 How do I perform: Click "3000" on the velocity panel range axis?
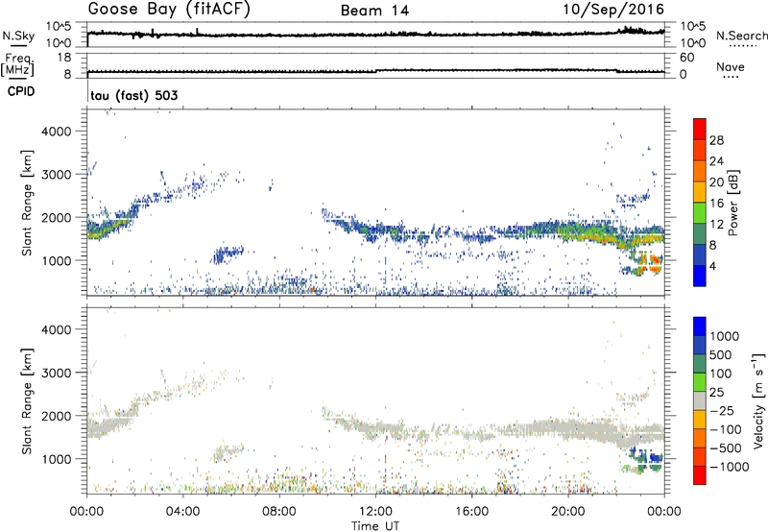[57, 373]
